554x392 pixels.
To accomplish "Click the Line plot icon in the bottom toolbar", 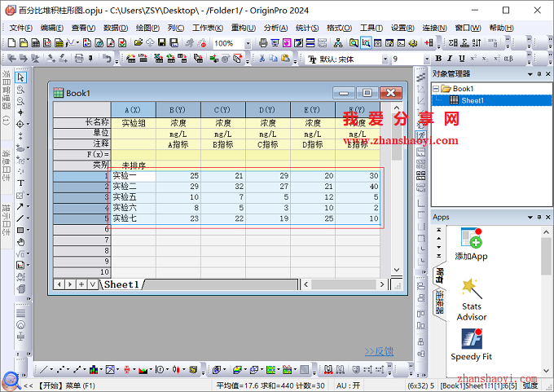I will click(x=44, y=370).
